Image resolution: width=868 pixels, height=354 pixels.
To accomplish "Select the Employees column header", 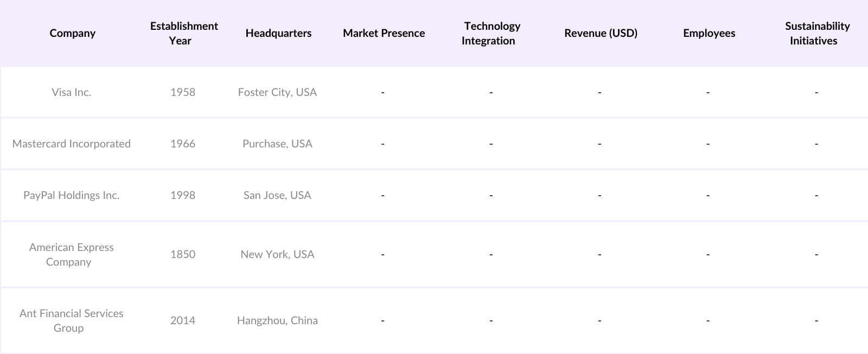I will coord(709,33).
